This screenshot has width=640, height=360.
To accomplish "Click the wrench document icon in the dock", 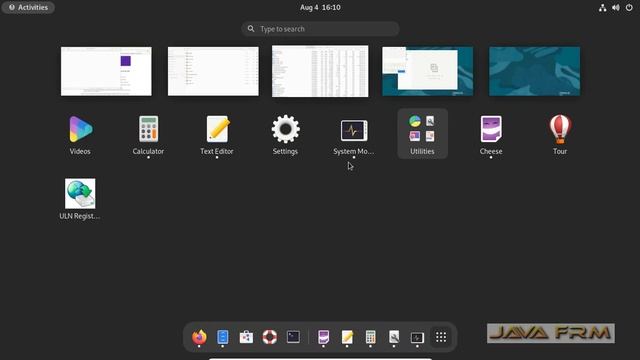I will pos(394,337).
